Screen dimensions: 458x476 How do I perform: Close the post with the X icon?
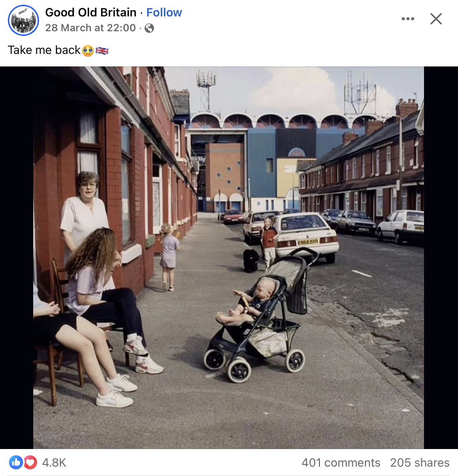(x=436, y=19)
